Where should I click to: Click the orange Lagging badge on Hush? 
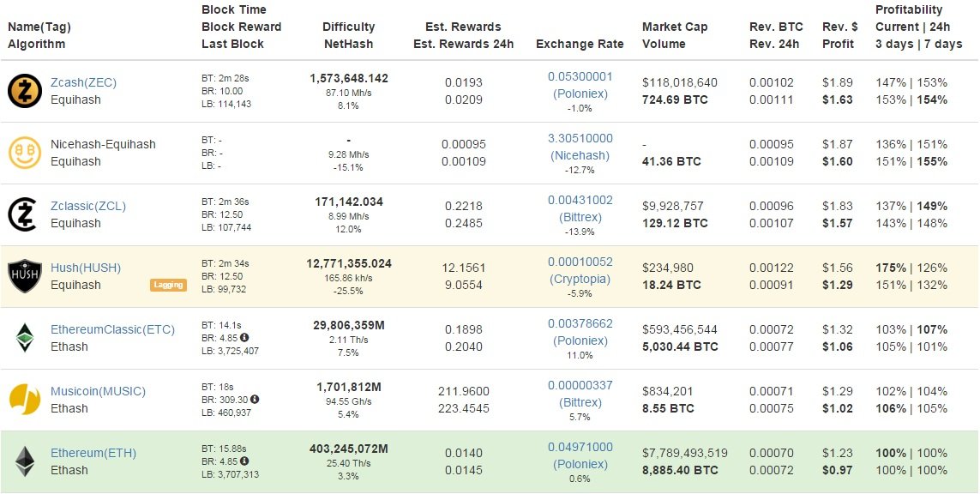[x=168, y=285]
